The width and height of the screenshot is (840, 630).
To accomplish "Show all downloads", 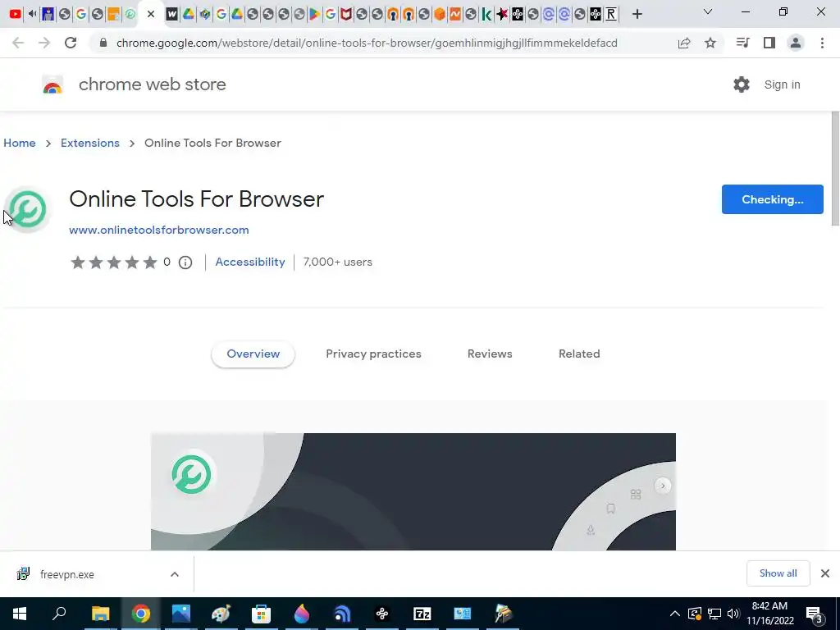I will click(778, 573).
